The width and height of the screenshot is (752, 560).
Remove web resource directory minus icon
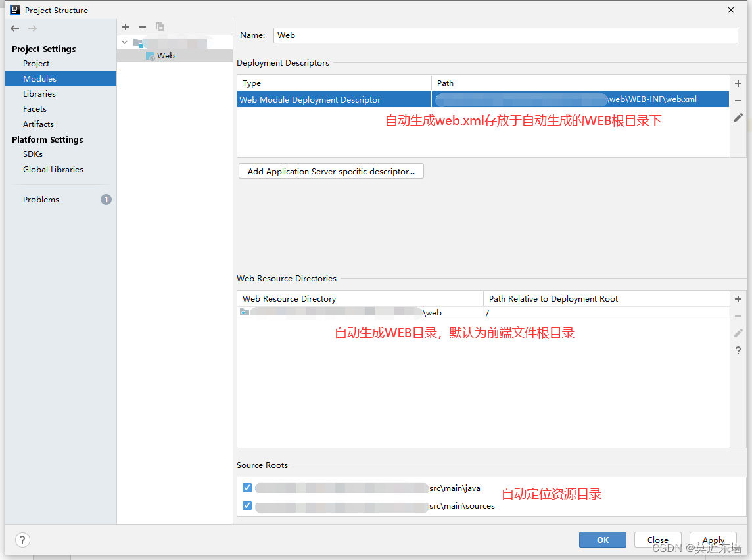738,316
